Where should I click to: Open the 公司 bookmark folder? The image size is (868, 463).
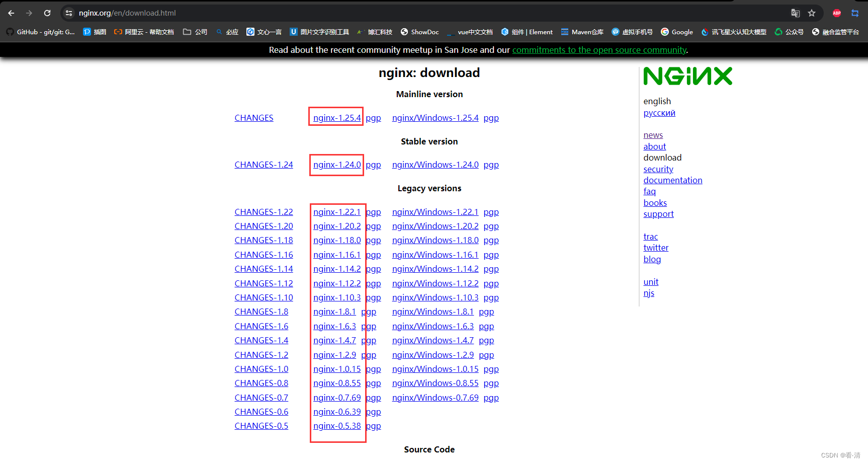tap(195, 32)
